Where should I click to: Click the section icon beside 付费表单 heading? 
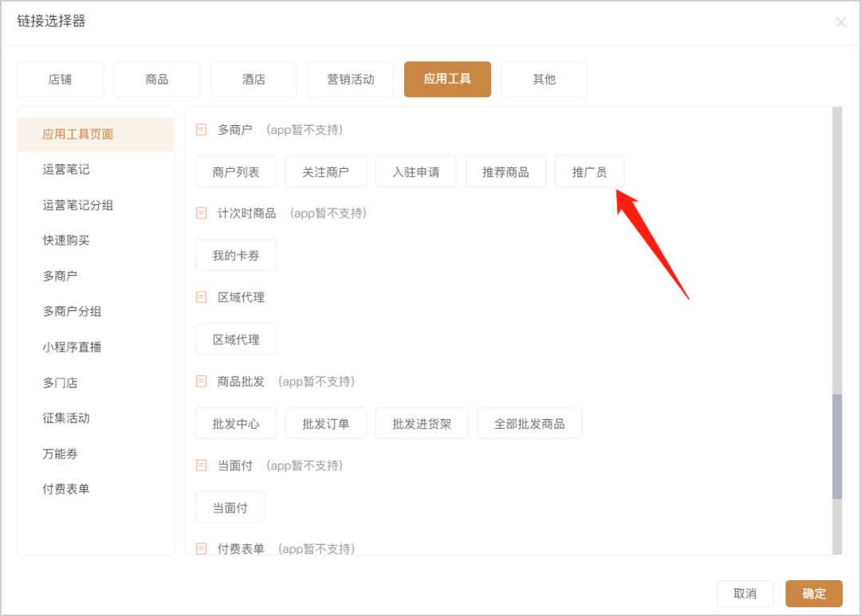pyautogui.click(x=202, y=548)
